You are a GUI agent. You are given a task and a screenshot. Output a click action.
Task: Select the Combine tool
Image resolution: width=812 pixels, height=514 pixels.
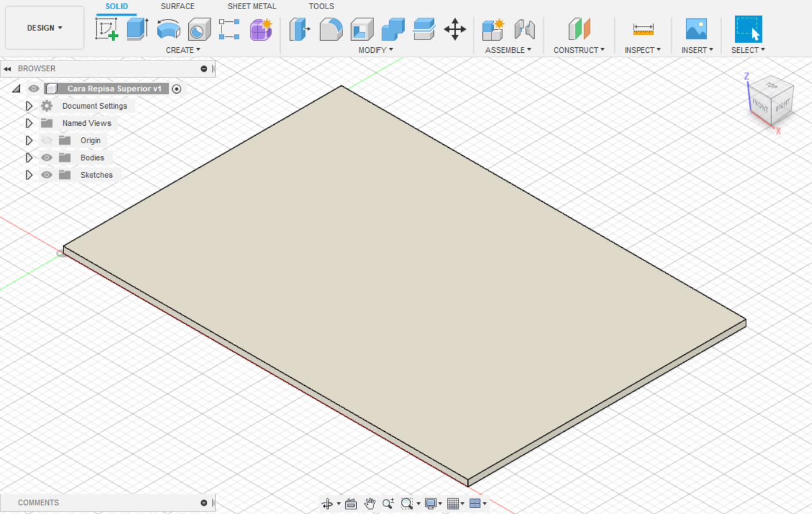pyautogui.click(x=393, y=29)
